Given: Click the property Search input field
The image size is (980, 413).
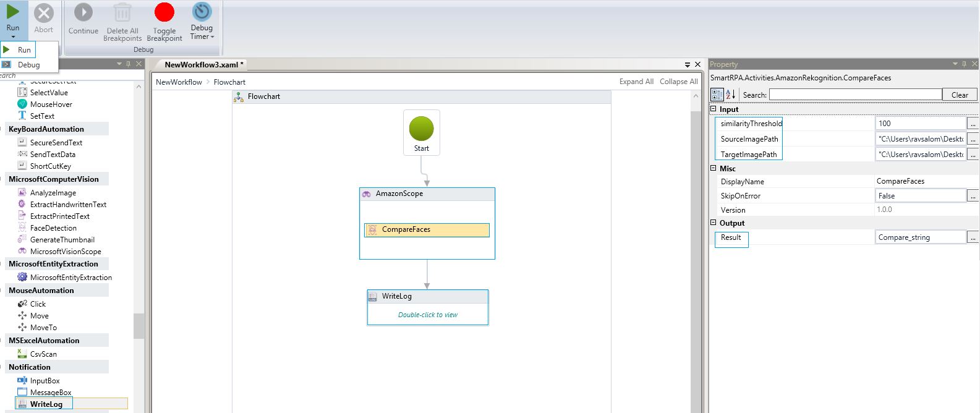Looking at the screenshot, I should click(x=855, y=95).
